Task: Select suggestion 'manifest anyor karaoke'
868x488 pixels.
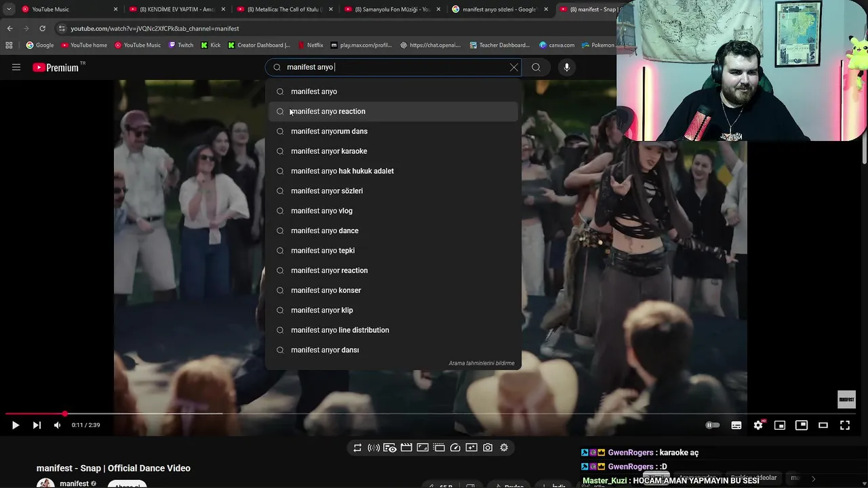Action: click(x=393, y=151)
